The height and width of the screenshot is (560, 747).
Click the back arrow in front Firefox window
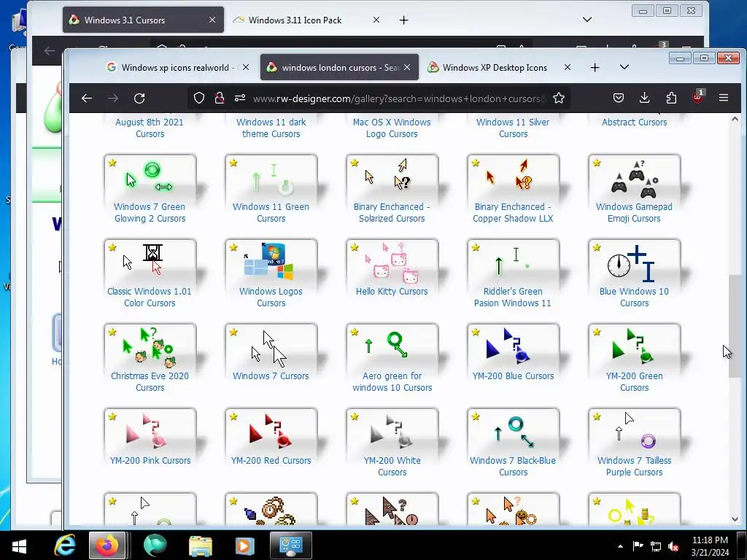point(86,98)
